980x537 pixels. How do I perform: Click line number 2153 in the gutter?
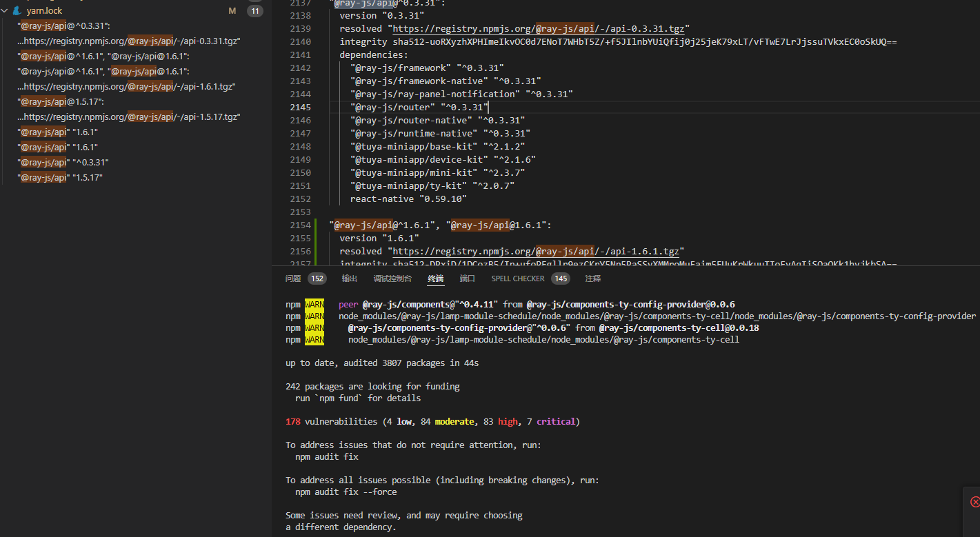tap(300, 212)
